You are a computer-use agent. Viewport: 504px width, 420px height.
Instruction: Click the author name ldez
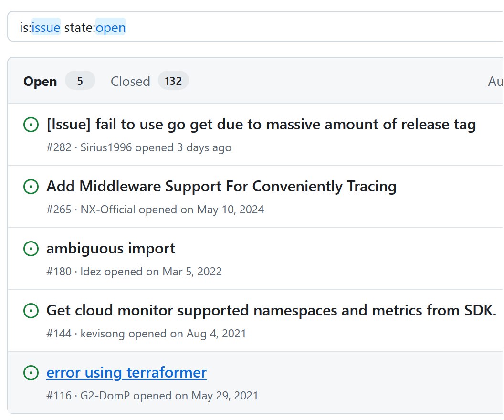(x=91, y=272)
